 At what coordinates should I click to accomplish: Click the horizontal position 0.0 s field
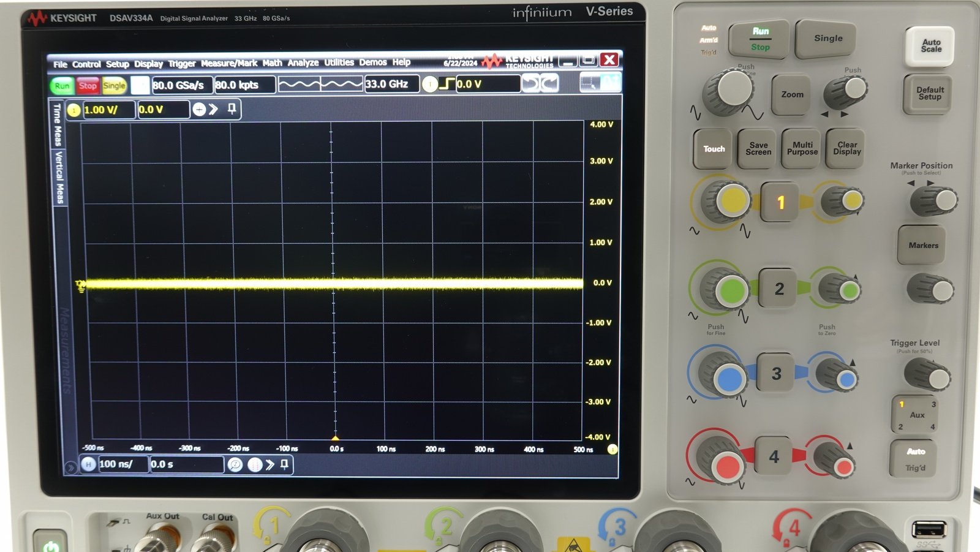click(187, 464)
